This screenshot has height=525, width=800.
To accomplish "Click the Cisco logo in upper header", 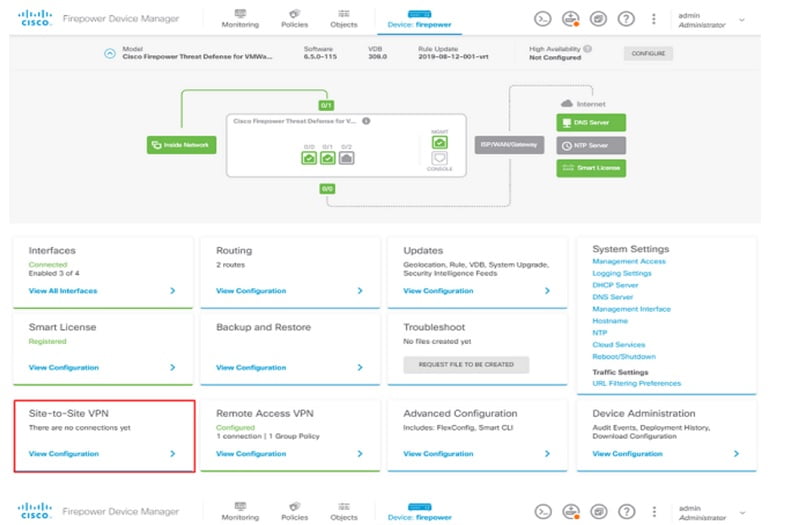I will [35, 18].
